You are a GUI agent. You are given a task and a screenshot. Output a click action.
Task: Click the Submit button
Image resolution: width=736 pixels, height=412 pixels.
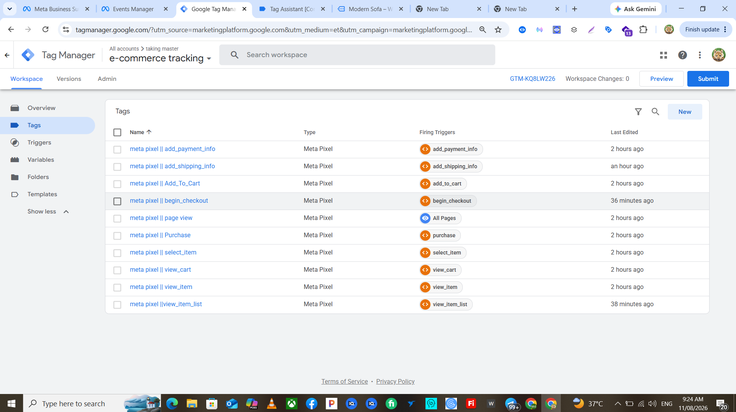pyautogui.click(x=708, y=79)
